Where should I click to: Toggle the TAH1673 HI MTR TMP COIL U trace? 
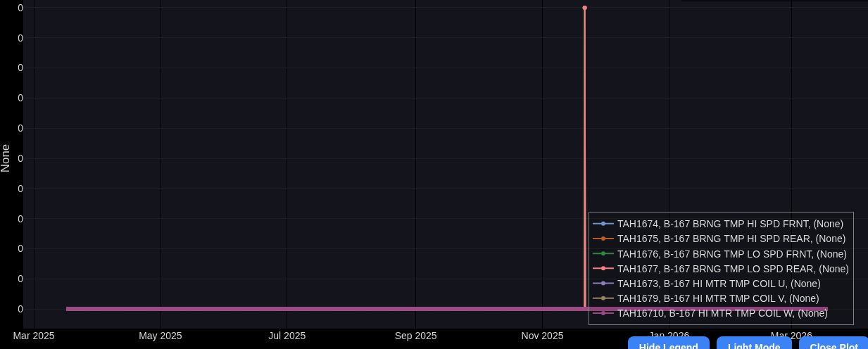tap(718, 284)
